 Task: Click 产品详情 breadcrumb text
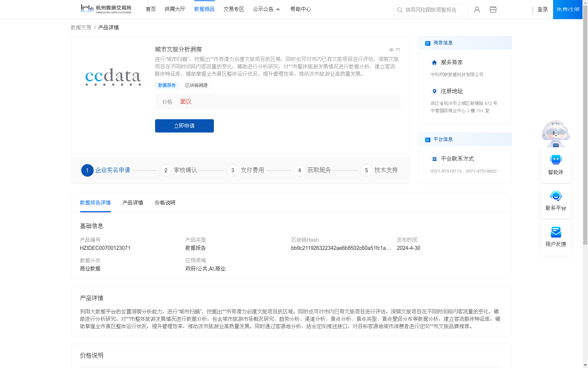click(x=108, y=28)
